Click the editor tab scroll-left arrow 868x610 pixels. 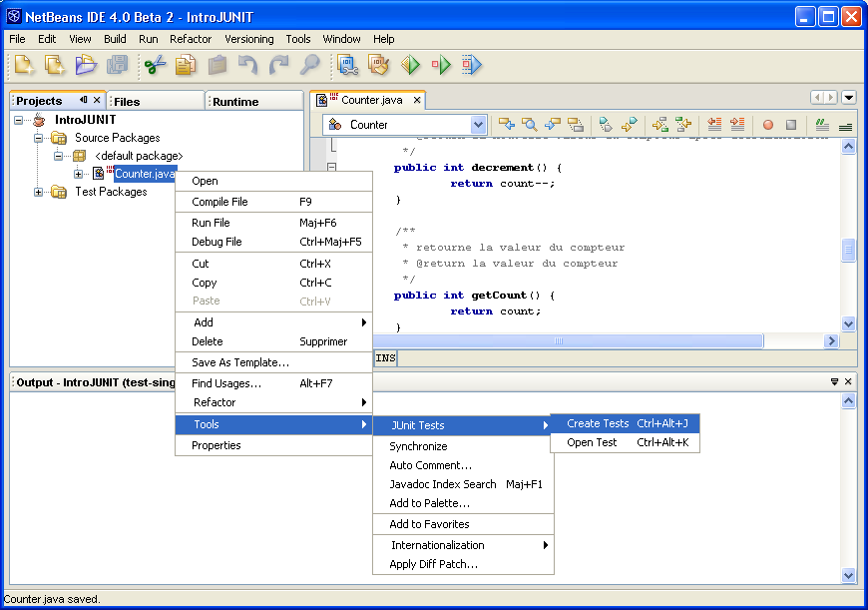click(816, 98)
